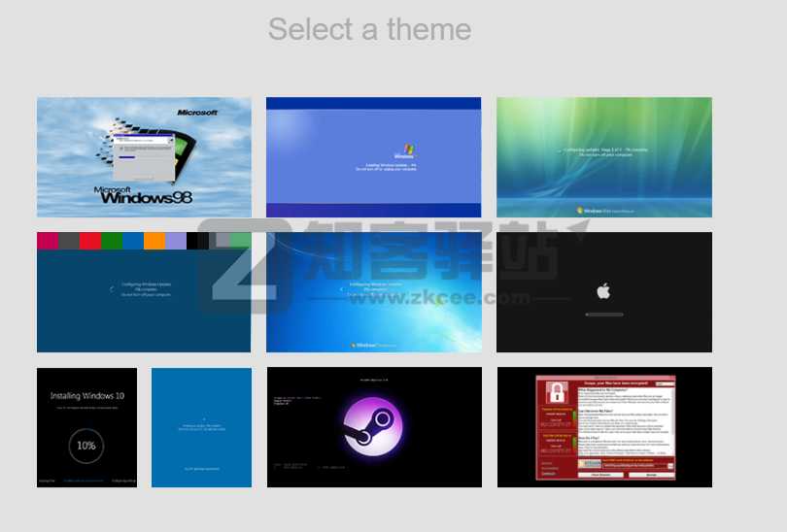Pick the lavender purple color swatch
Image resolution: width=787 pixels, height=532 pixels.
(176, 241)
